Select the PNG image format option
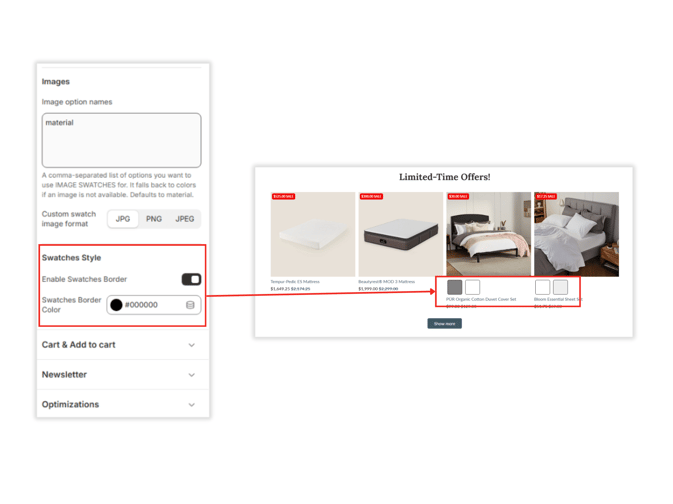 tap(154, 219)
